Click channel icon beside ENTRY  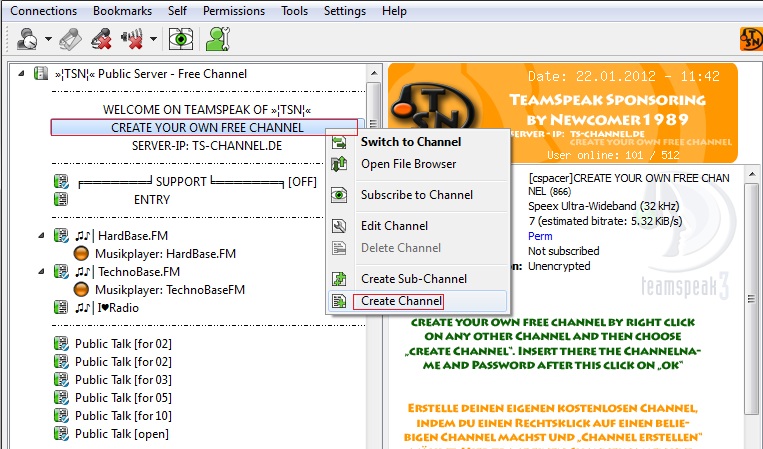[x=61, y=199]
